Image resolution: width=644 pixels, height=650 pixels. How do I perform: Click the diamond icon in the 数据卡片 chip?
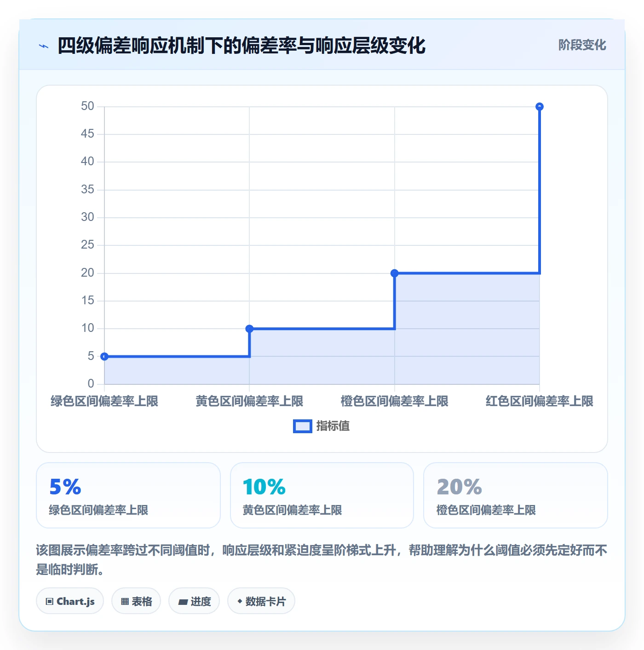pyautogui.click(x=240, y=601)
